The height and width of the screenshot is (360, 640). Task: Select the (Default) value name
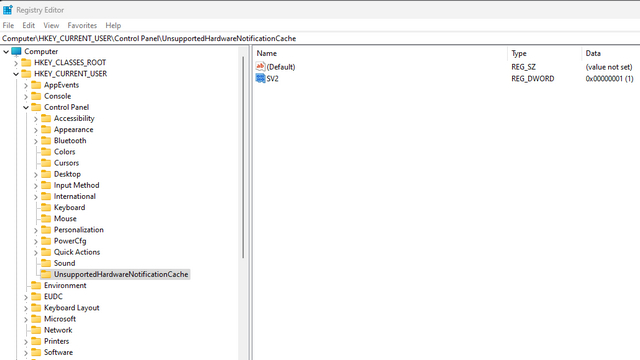coord(280,67)
